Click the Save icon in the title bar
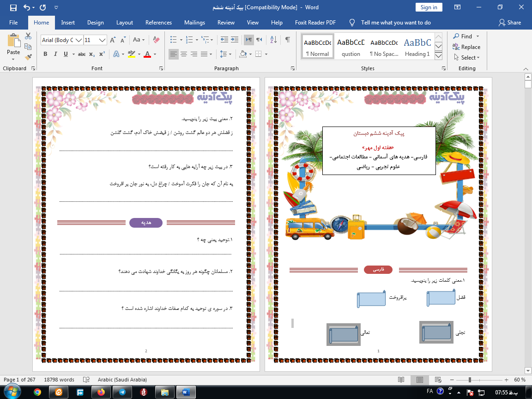Image resolution: width=532 pixels, height=399 pixels. click(13, 7)
